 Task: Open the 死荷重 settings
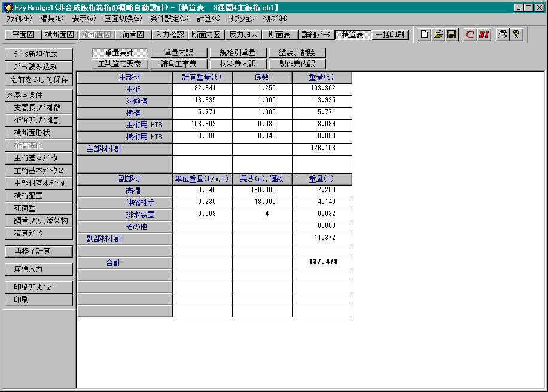pyautogui.click(x=39, y=208)
